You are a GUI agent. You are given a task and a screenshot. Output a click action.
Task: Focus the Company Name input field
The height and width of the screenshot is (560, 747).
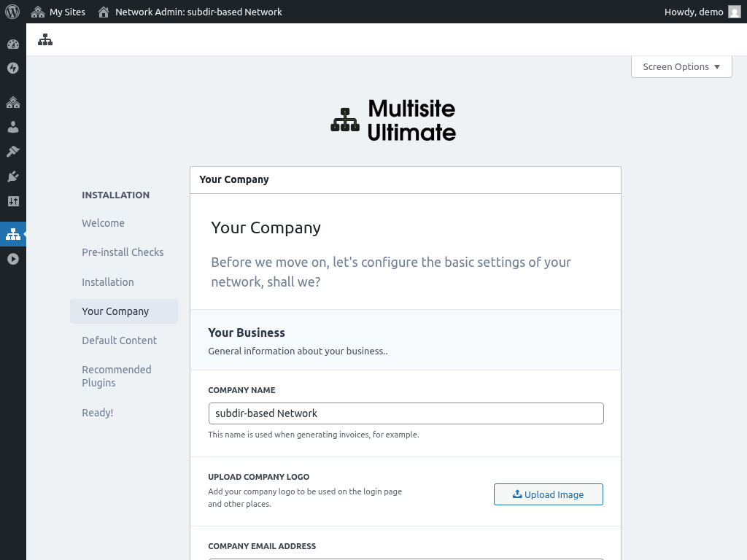tap(406, 413)
